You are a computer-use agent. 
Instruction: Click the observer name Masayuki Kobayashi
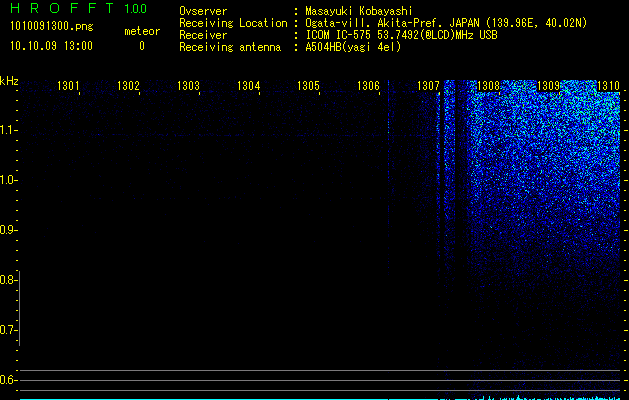click(359, 11)
